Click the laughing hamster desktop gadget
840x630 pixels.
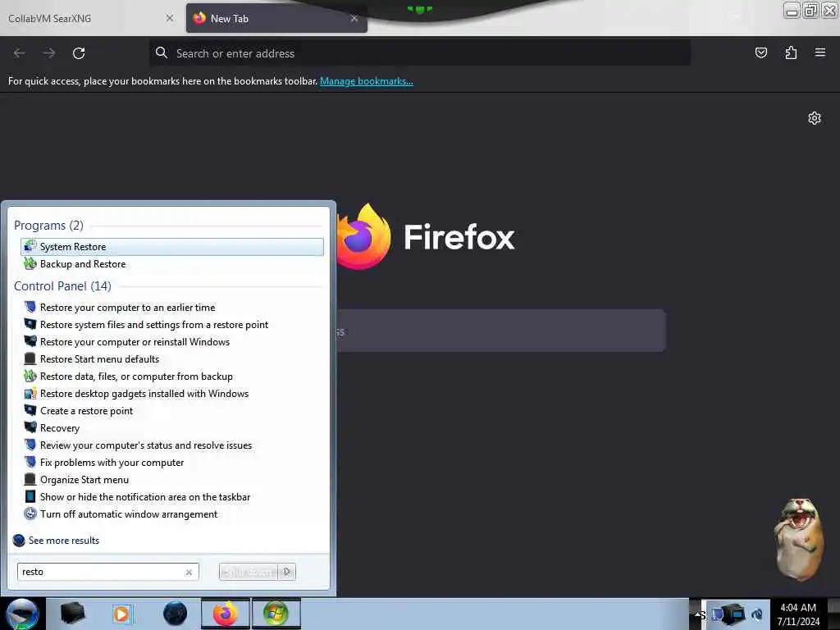(798, 540)
